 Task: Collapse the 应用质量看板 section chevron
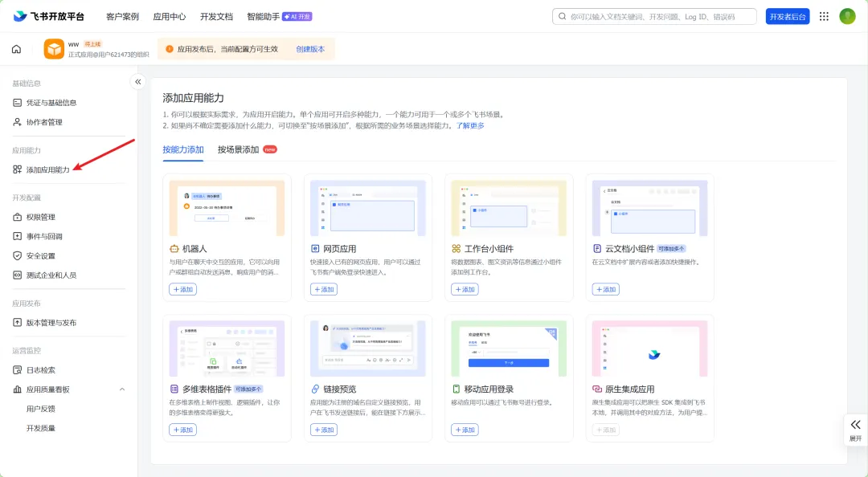tap(122, 389)
